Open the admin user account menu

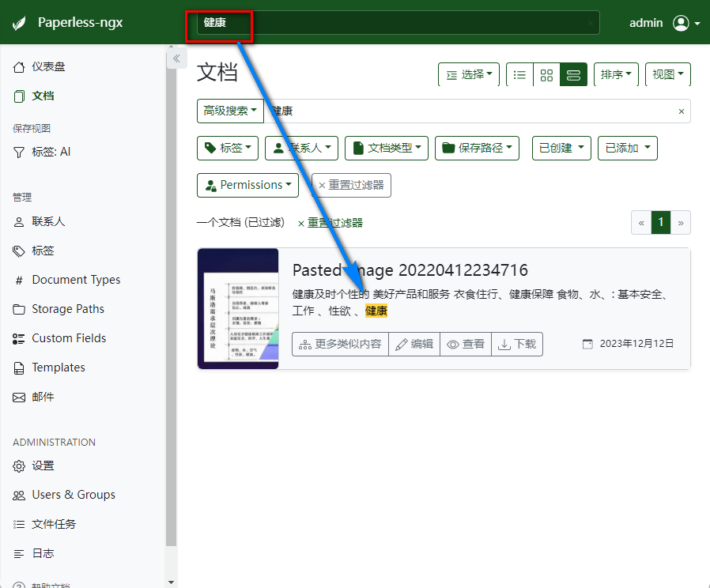coord(685,23)
